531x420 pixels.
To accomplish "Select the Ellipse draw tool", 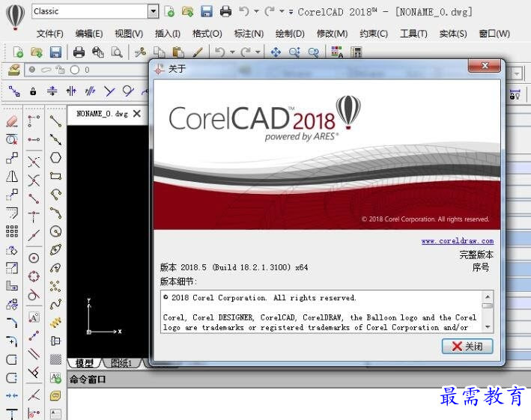I will [55, 250].
